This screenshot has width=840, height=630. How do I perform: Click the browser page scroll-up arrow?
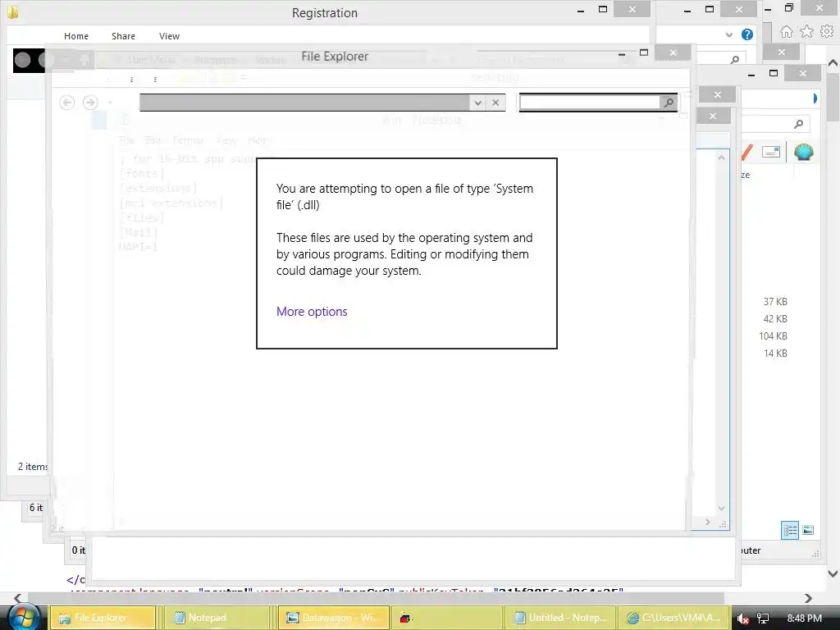coord(833,63)
